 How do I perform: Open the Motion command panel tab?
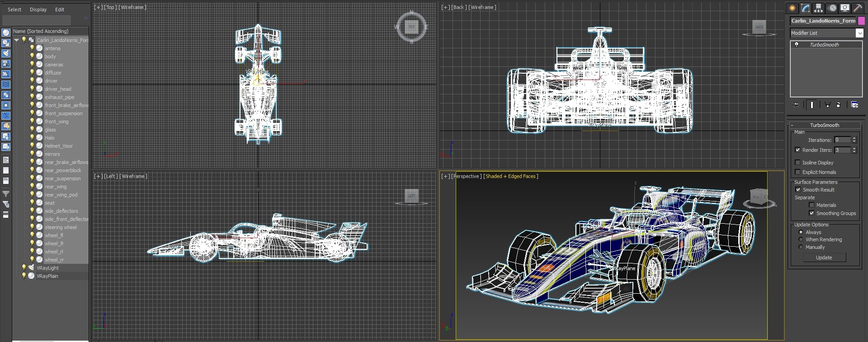pyautogui.click(x=832, y=8)
